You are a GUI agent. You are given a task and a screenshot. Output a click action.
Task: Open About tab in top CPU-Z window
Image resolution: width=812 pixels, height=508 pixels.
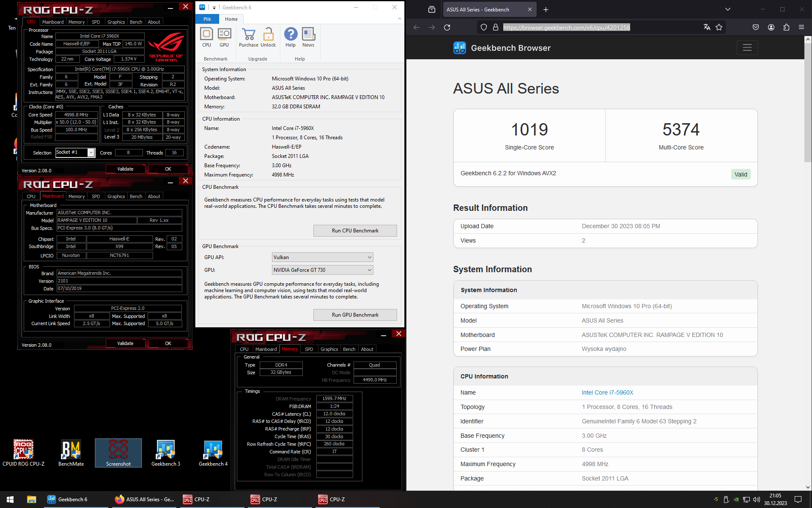[154, 22]
